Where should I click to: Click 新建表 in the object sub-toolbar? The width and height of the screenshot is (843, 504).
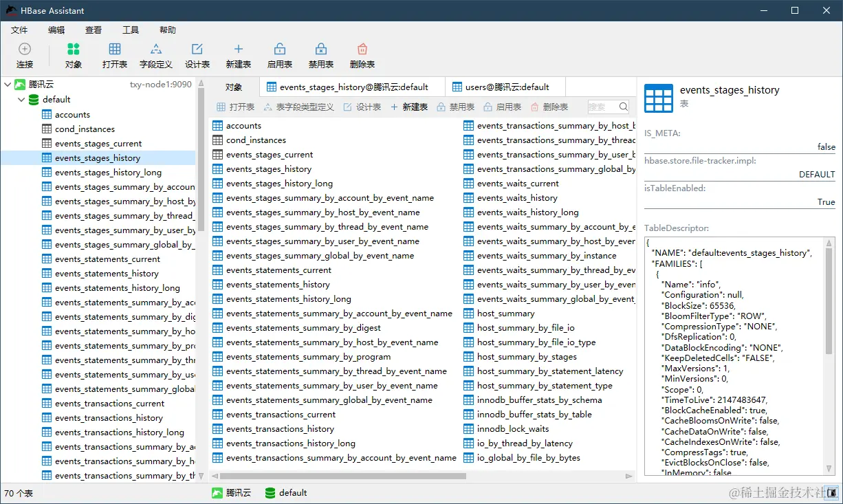click(408, 107)
